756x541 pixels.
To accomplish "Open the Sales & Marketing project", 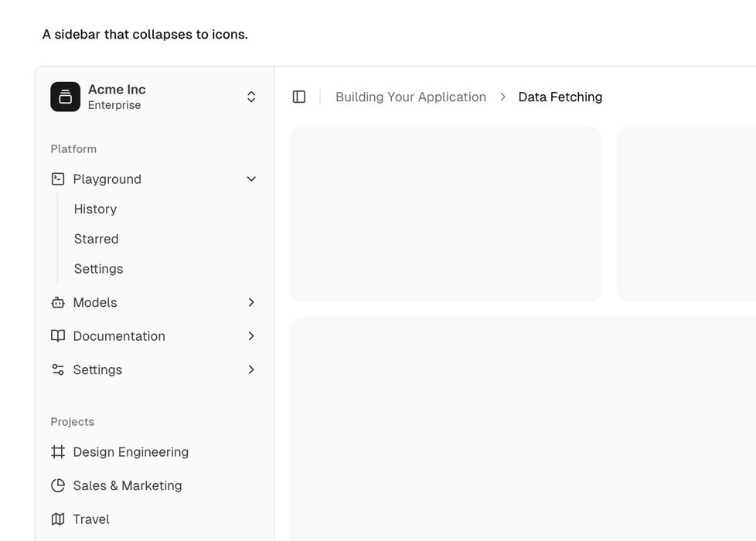I will click(128, 485).
